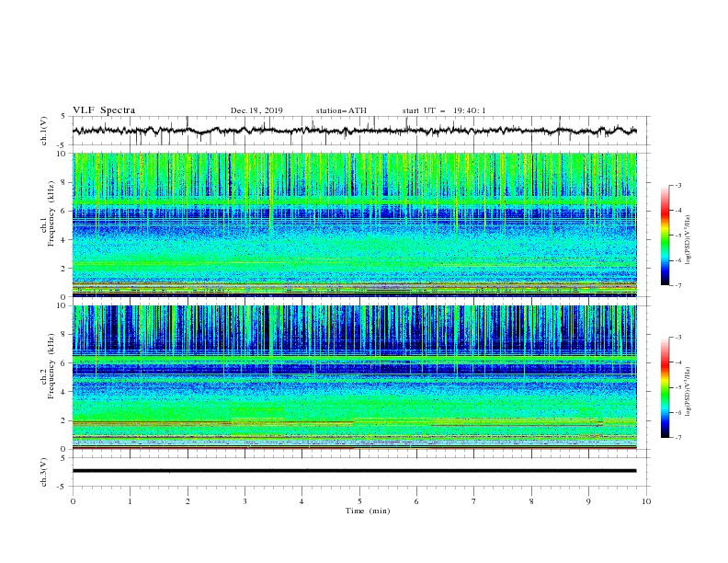This screenshot has height=563, width=728.
Task: Click the time axis tick label '2'
Action: click(x=188, y=501)
